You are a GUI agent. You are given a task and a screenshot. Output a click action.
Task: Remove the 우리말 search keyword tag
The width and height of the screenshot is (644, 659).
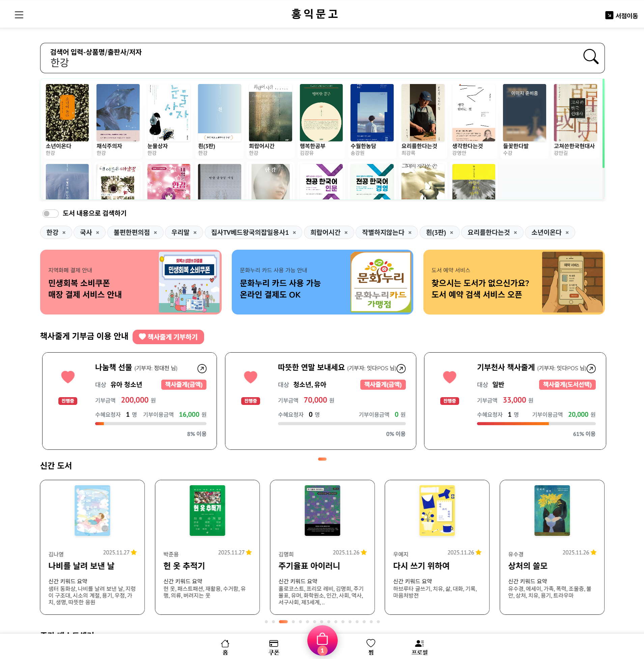pyautogui.click(x=195, y=232)
